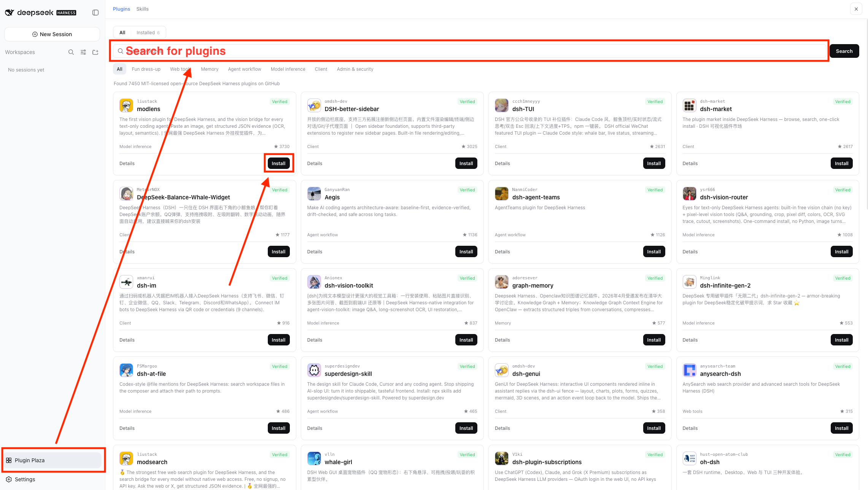Image resolution: width=868 pixels, height=490 pixels.
Task: Open the anysearch-dsh plugin avatar
Action: [x=690, y=370]
